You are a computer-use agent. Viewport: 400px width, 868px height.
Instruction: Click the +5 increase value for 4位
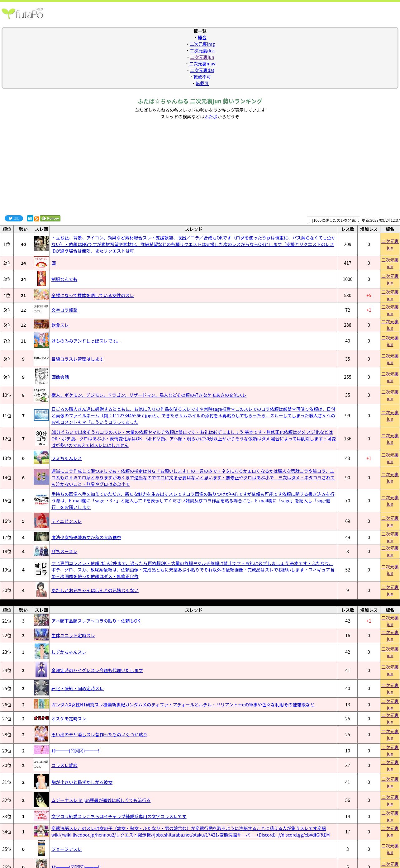point(369,296)
